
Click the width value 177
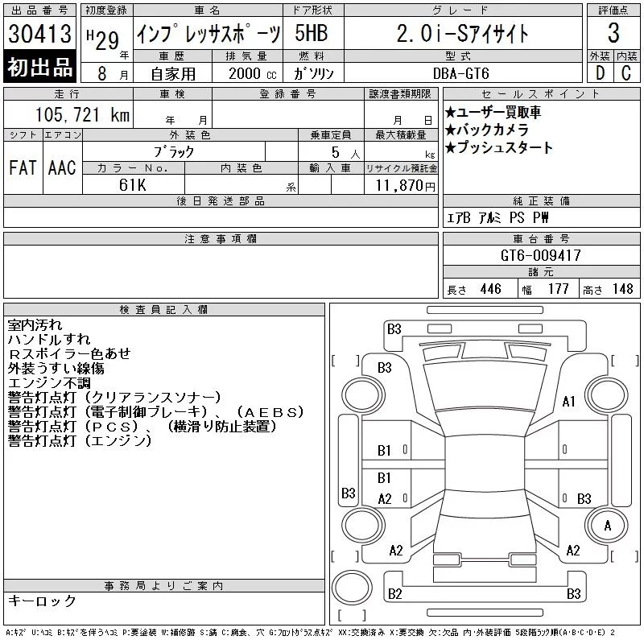point(558,289)
